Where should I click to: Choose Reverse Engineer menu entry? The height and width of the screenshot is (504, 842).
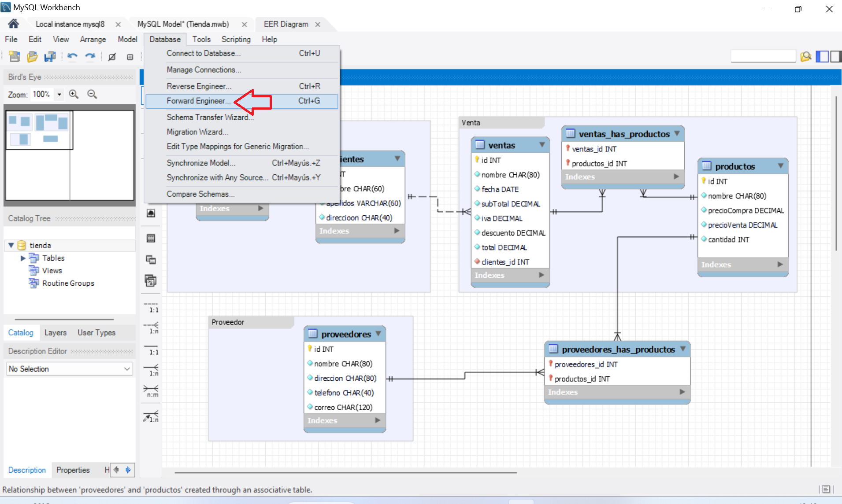(241, 86)
